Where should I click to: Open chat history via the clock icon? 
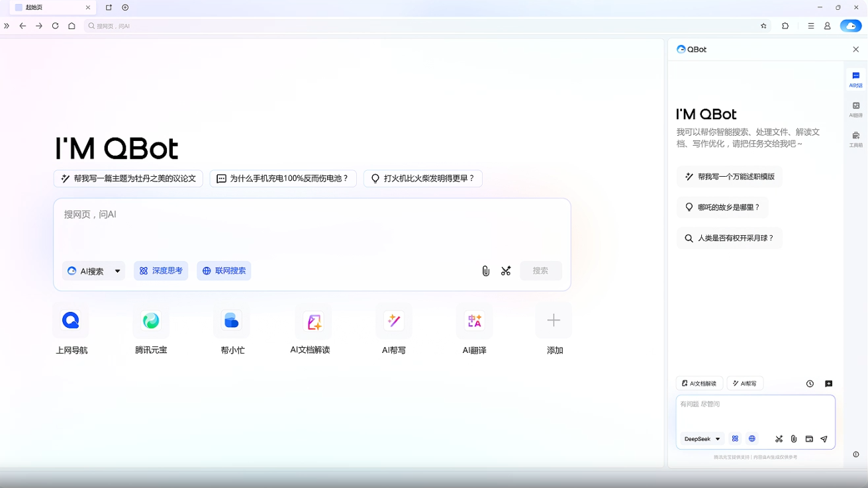click(x=809, y=383)
